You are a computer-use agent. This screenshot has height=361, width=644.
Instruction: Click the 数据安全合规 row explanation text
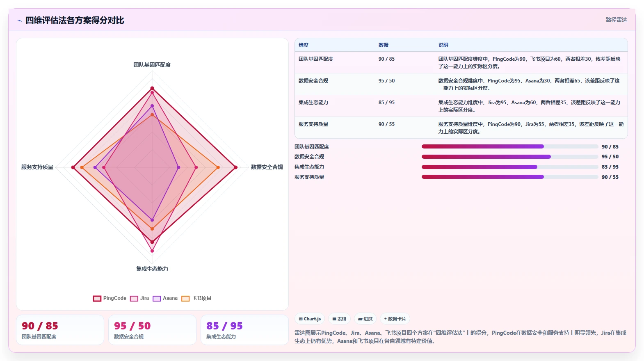[529, 85]
